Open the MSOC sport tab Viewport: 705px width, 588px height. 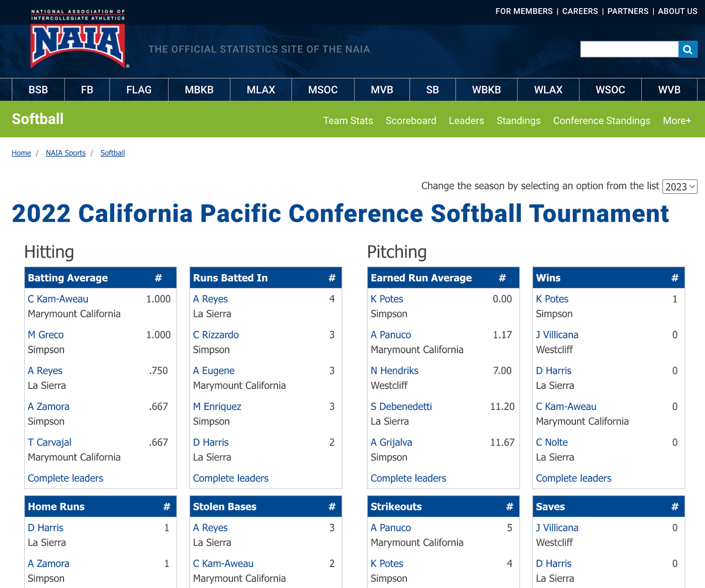(323, 90)
